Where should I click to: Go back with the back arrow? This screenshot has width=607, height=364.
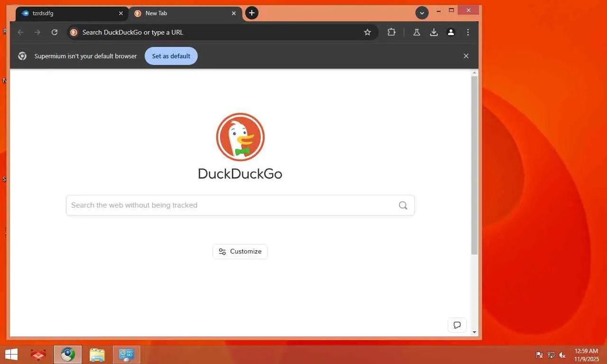20,32
